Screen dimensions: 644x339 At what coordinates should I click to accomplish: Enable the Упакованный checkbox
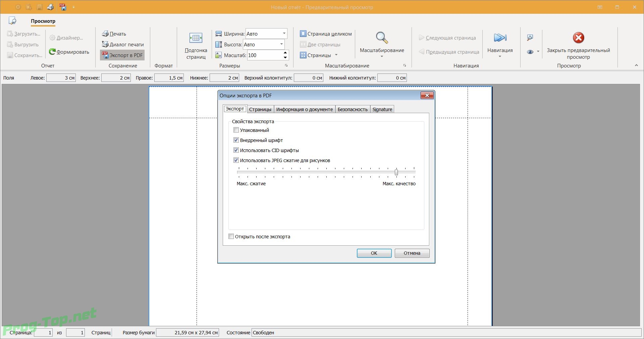[x=236, y=130]
